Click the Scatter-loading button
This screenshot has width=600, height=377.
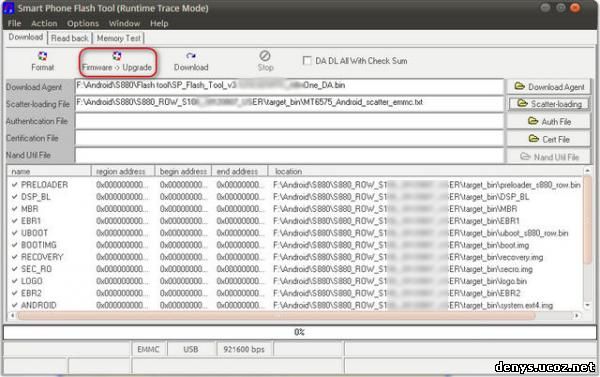coord(548,104)
